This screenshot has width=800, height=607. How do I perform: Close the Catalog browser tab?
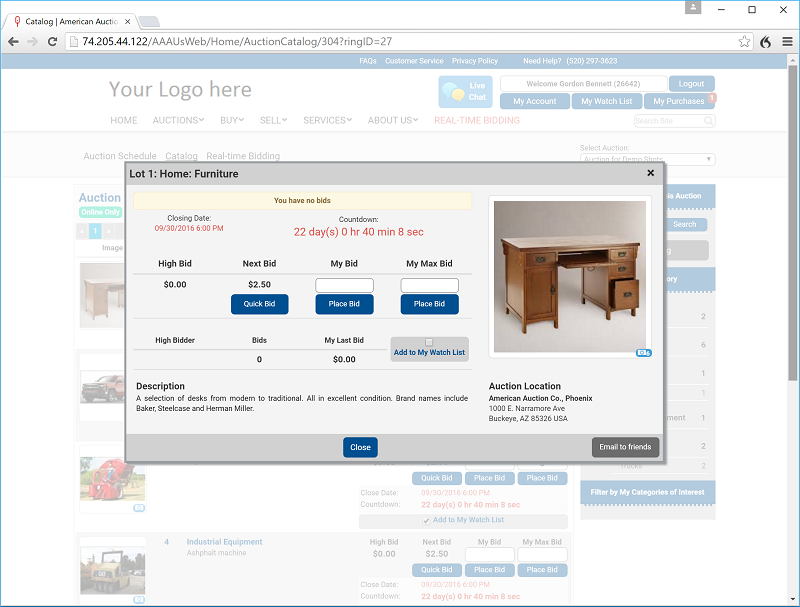pos(128,21)
